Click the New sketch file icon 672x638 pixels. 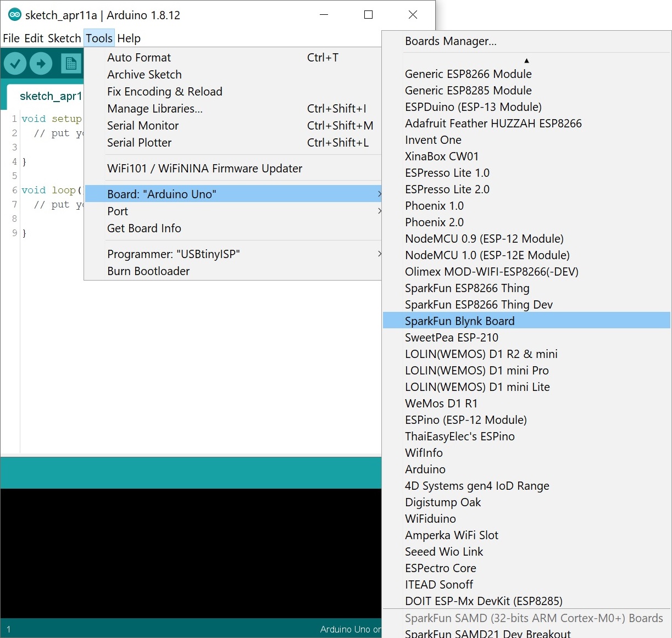(x=71, y=64)
